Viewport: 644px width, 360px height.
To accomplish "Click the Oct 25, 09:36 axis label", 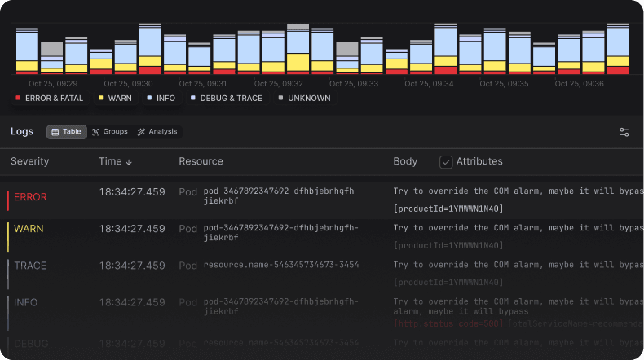I will pyautogui.click(x=579, y=84).
